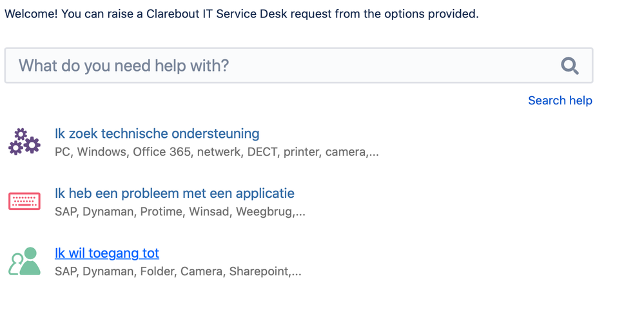Click the magnifying glass search icon

point(570,66)
